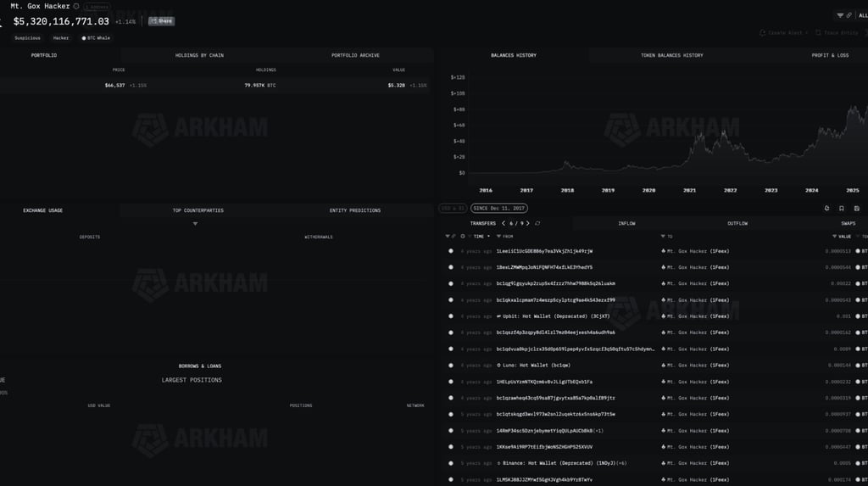868x486 pixels.
Task: Click the chain dot in the Luno transfer row
Action: click(x=451, y=366)
